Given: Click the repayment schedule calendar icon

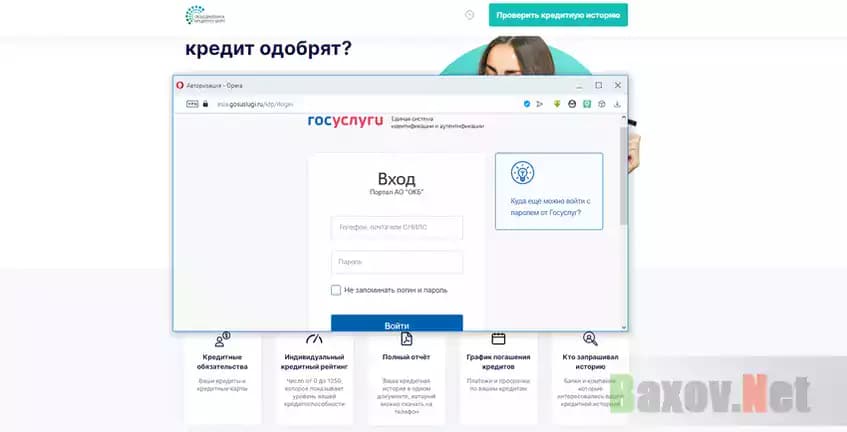Looking at the screenshot, I should pyautogui.click(x=498, y=339).
